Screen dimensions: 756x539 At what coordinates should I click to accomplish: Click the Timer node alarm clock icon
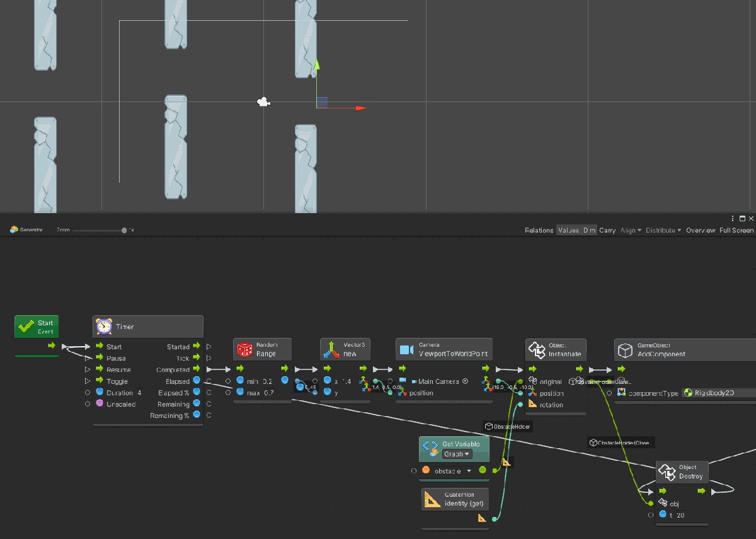click(104, 327)
